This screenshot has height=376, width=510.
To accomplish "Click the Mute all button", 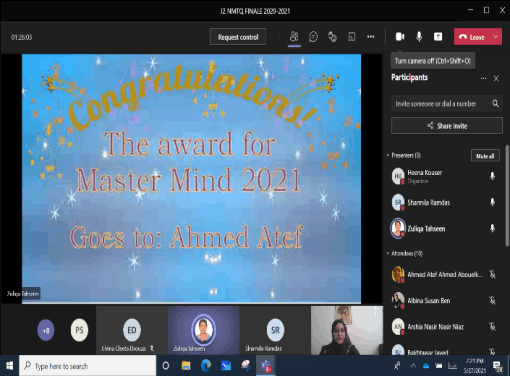I will (x=485, y=156).
